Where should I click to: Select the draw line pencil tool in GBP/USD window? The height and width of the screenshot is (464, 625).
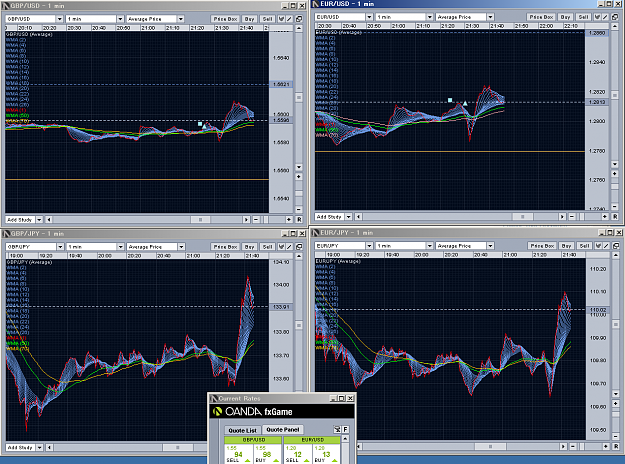(x=289, y=19)
